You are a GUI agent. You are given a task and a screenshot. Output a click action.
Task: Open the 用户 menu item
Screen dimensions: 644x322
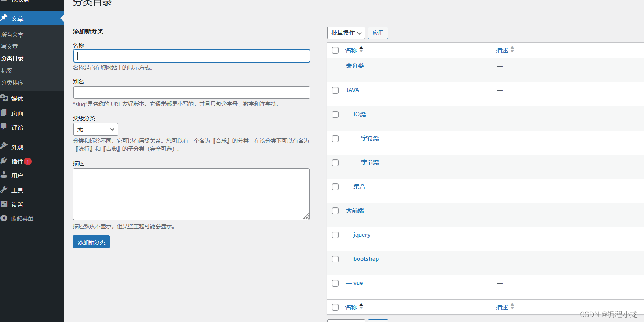coord(32,175)
